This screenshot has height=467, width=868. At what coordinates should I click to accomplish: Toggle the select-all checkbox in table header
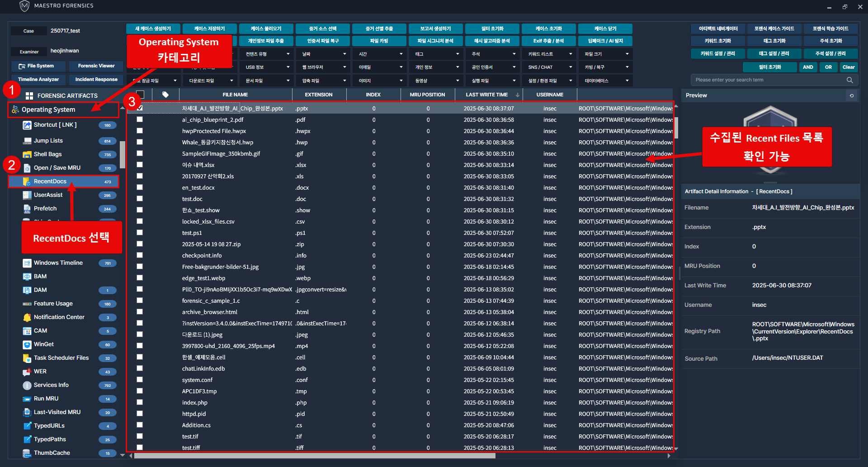point(140,95)
